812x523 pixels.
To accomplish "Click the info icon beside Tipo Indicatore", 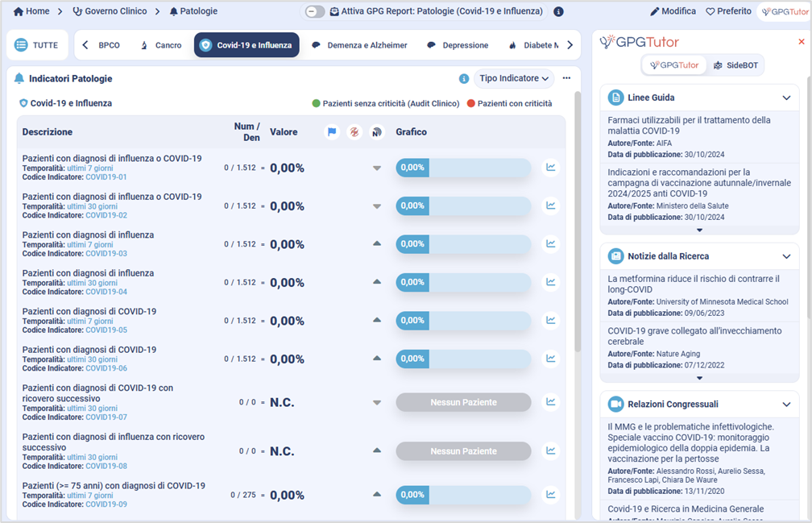I will pos(464,79).
